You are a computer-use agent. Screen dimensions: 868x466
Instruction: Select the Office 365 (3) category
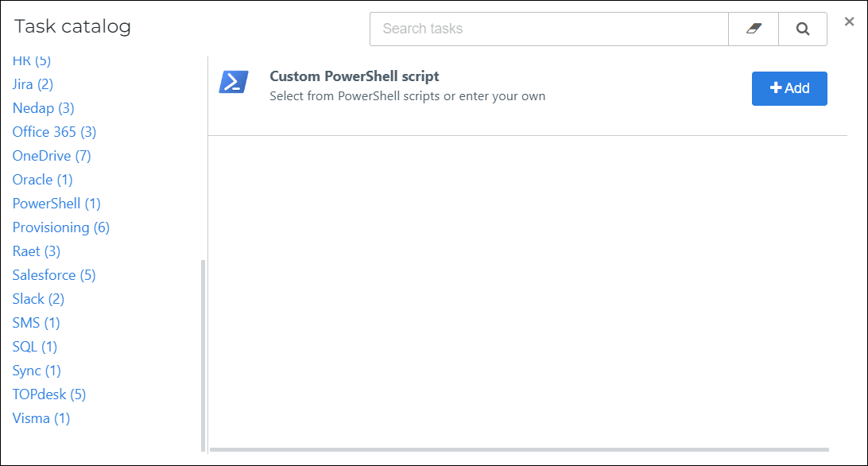pos(54,132)
